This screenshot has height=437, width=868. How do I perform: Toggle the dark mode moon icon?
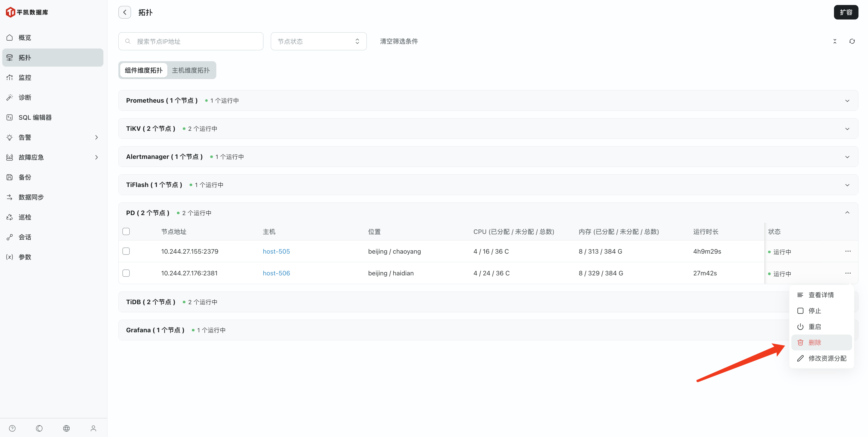click(39, 428)
